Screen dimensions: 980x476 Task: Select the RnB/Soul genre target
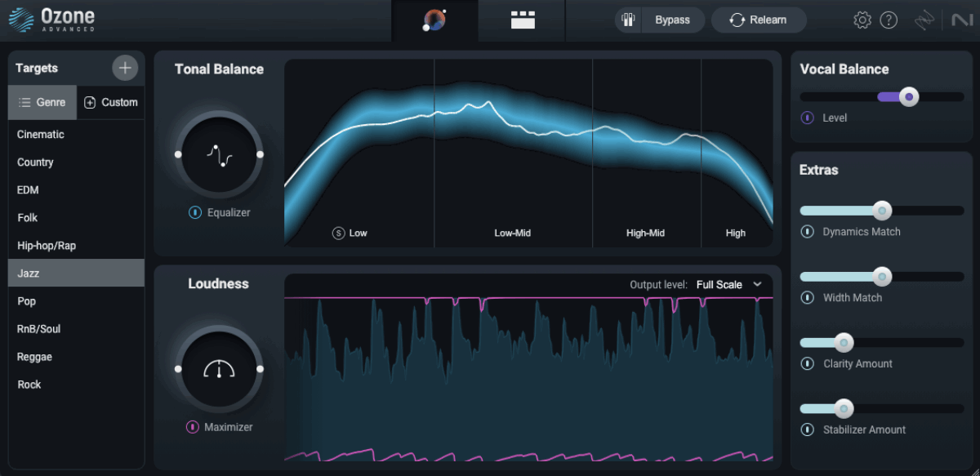[x=77, y=329]
